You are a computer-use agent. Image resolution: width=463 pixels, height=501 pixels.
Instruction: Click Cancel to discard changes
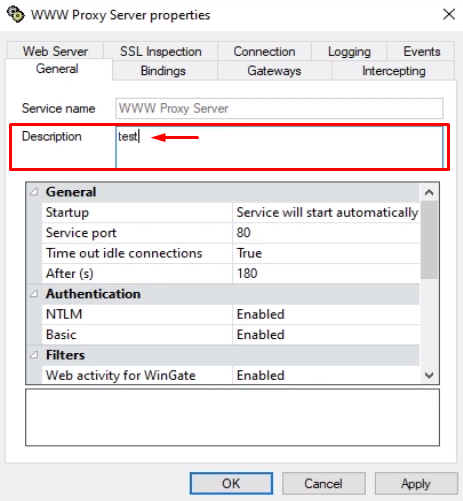point(324,483)
